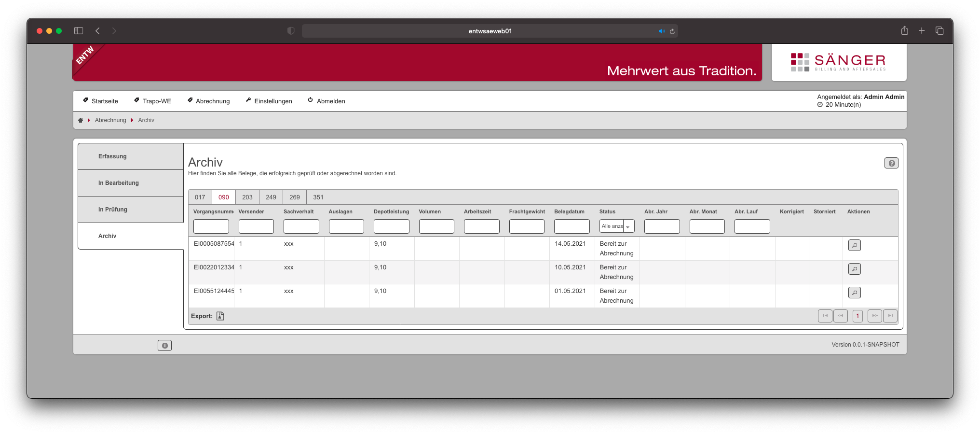The width and height of the screenshot is (980, 434).
Task: Open the Einstellungen menu
Action: click(269, 101)
